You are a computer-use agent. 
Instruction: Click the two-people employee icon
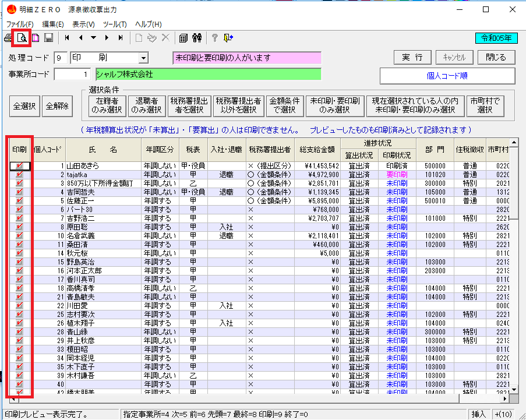pyautogui.click(x=197, y=38)
